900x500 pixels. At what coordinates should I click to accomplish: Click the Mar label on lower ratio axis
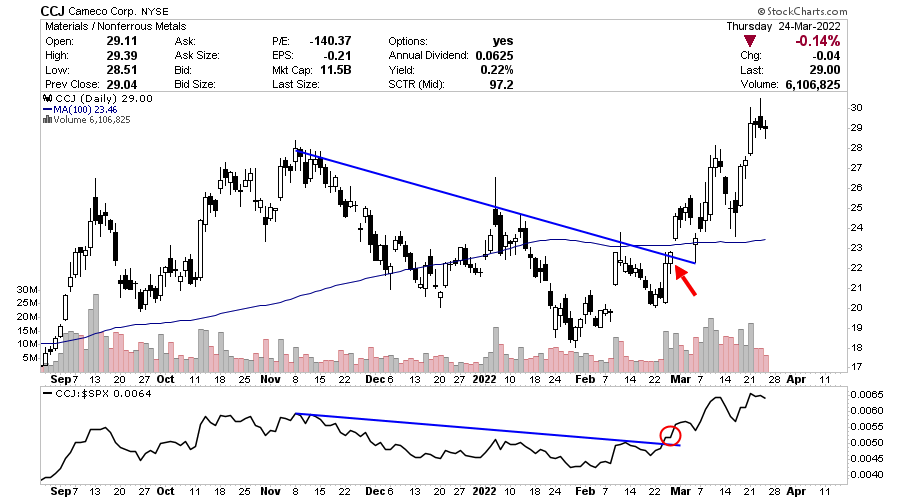tap(681, 491)
